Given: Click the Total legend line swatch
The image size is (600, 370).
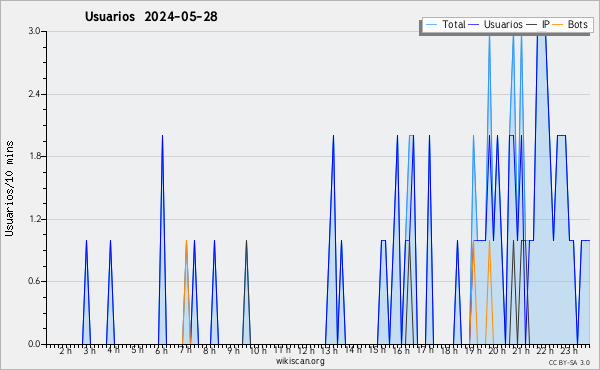Looking at the screenshot, I should pyautogui.click(x=431, y=25).
